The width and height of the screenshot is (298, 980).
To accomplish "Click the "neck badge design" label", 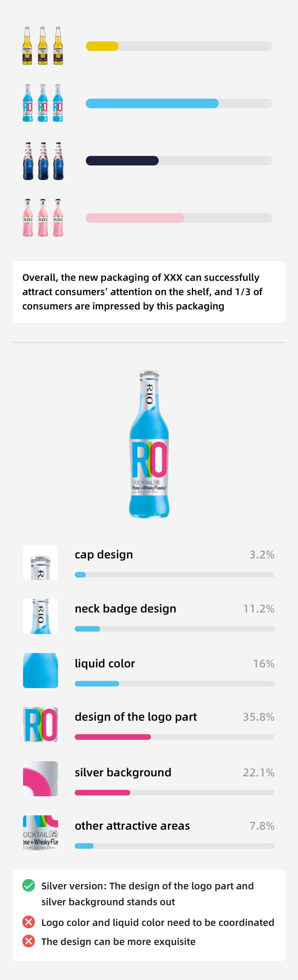I will (125, 609).
